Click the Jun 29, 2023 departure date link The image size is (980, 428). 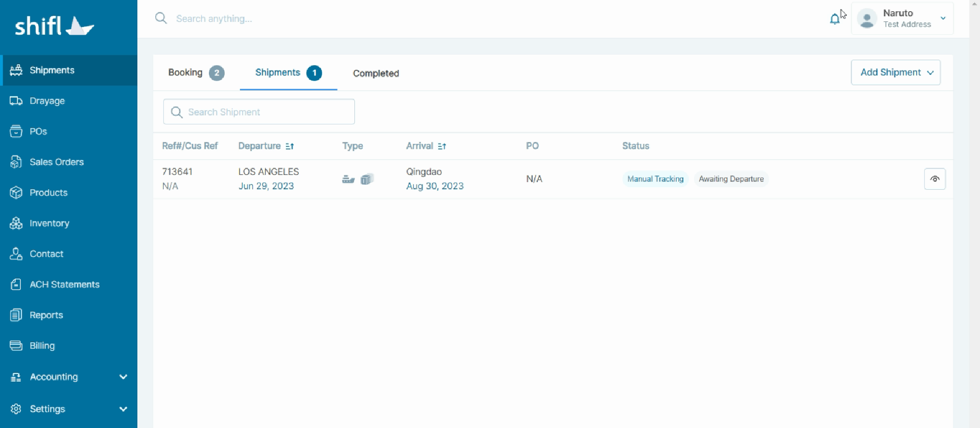[x=266, y=186]
